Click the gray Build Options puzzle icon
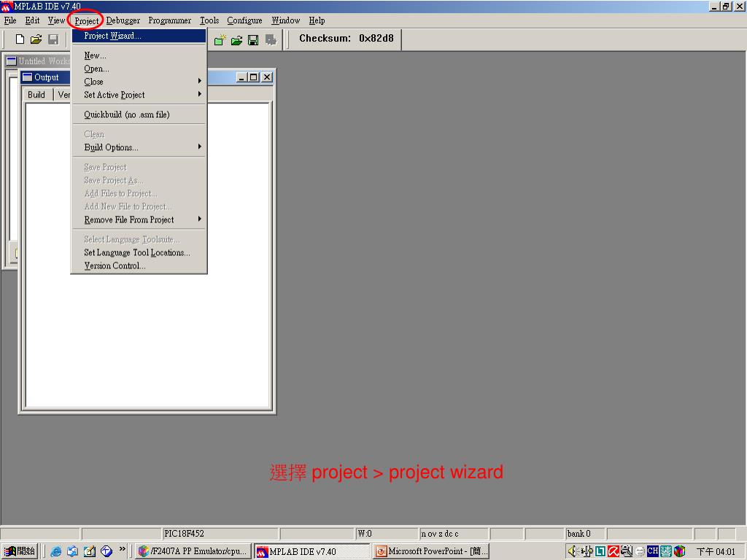The width and height of the screenshot is (747, 560). point(271,40)
